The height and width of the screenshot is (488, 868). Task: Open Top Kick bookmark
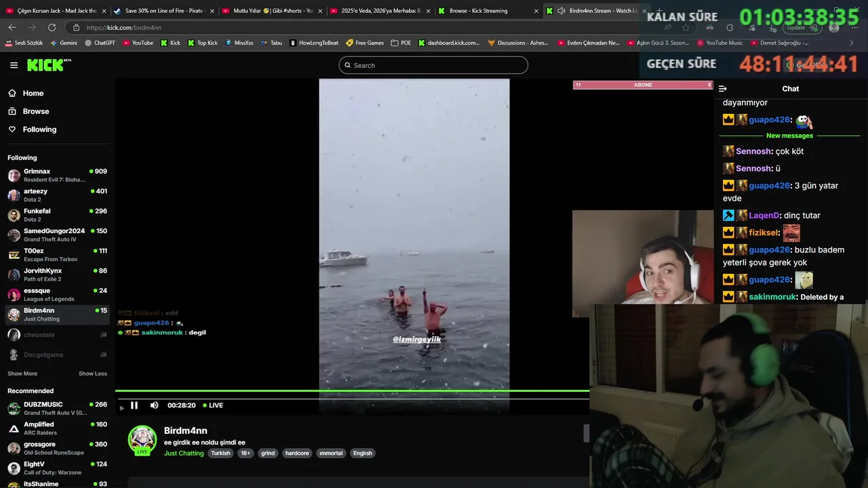pyautogui.click(x=202, y=43)
